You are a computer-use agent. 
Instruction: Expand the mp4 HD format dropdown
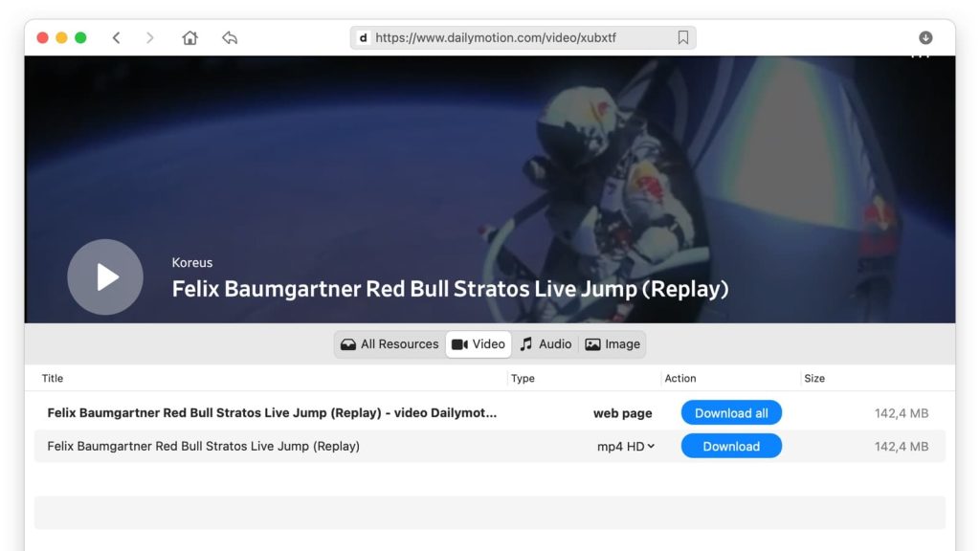626,446
